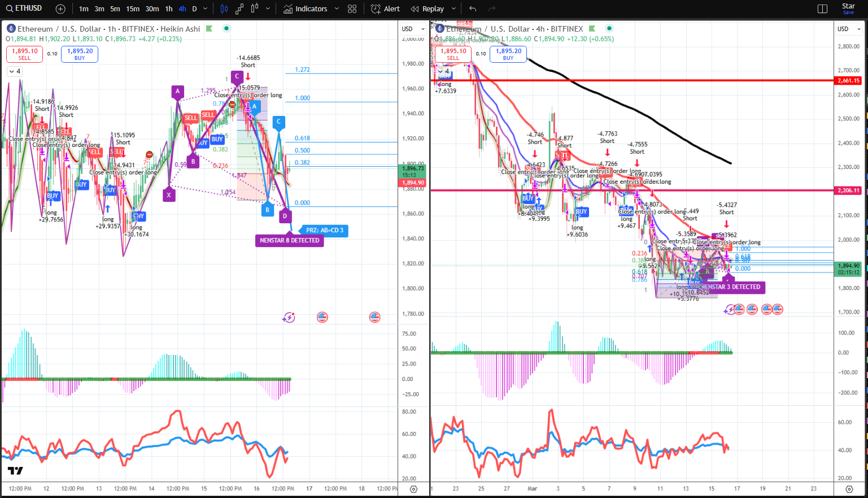
Task: Collapse indicator legend on 1h chart
Action: (x=15, y=71)
